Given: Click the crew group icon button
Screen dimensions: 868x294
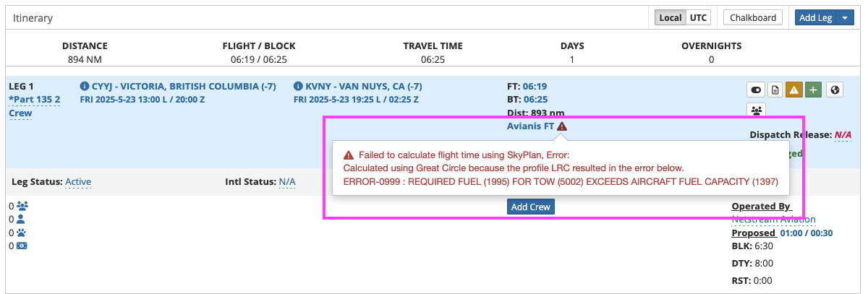Looking at the screenshot, I should point(756,111).
